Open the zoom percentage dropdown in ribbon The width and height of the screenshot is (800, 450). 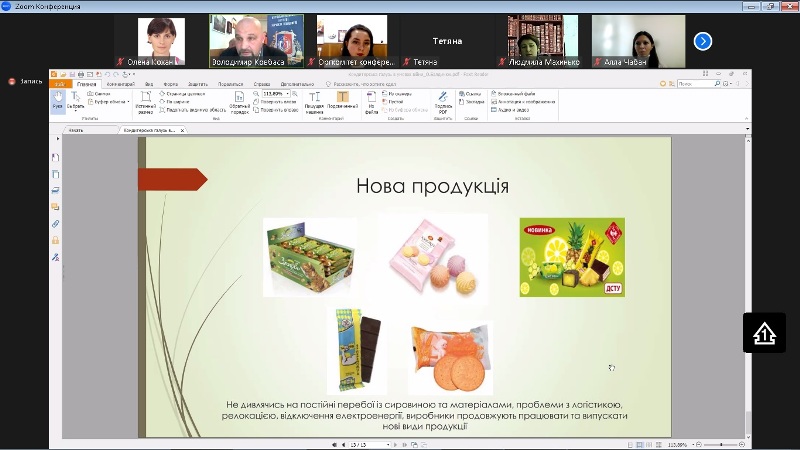(288, 94)
